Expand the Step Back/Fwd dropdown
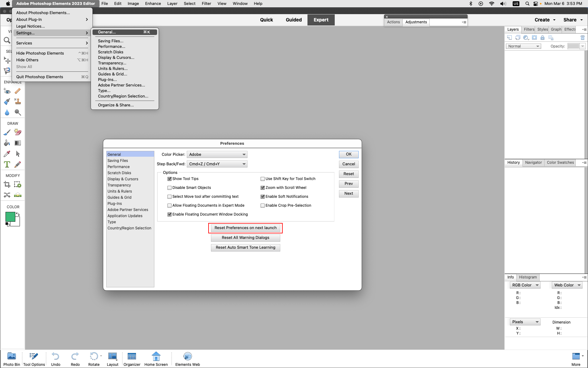The height and width of the screenshot is (368, 588). [x=243, y=164]
